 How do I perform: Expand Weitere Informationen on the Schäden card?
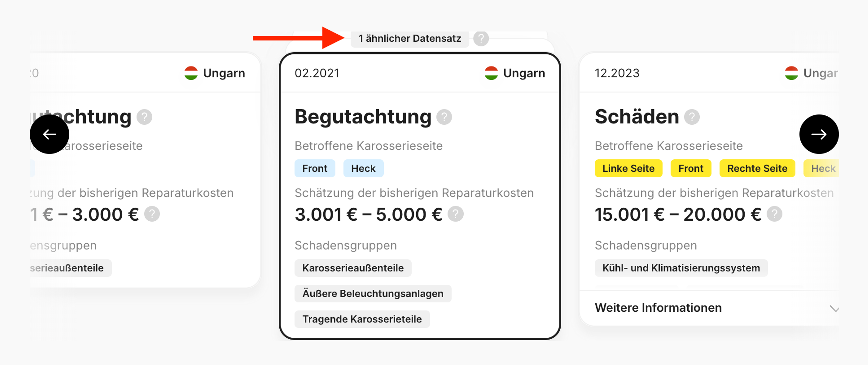click(658, 307)
